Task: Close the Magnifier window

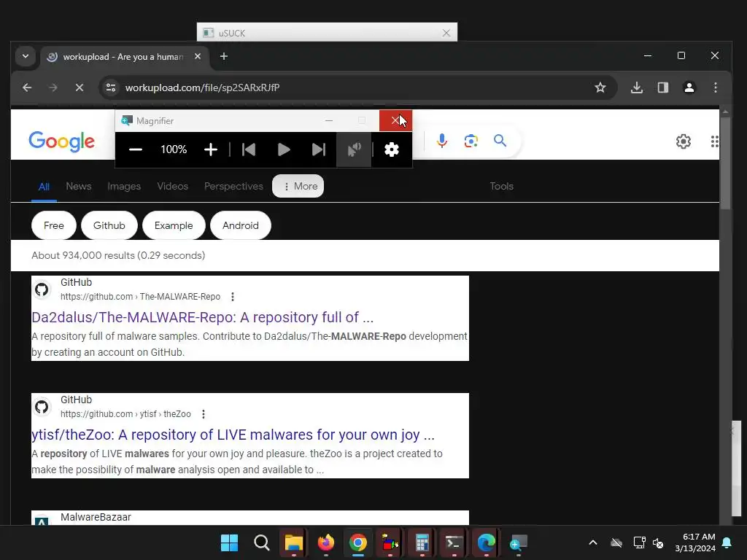Action: coord(395,120)
